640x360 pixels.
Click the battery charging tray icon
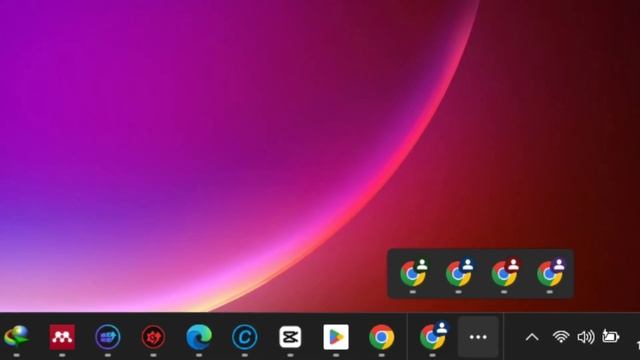click(611, 336)
